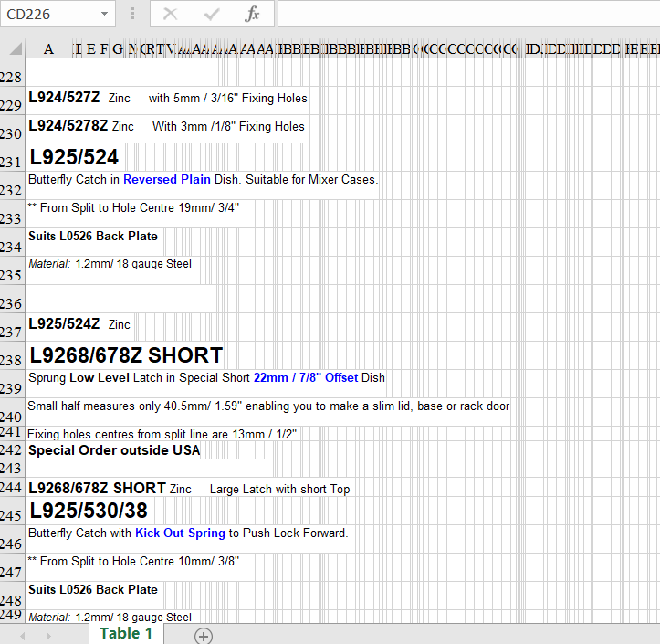Screen dimensions: 660x644
Task: Select the L925/524 heading cell
Action: tap(74, 157)
